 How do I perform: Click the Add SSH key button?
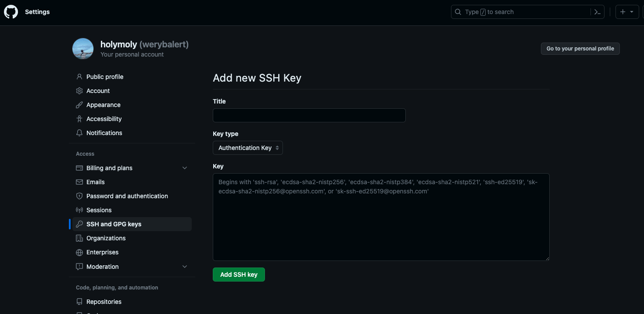point(239,275)
